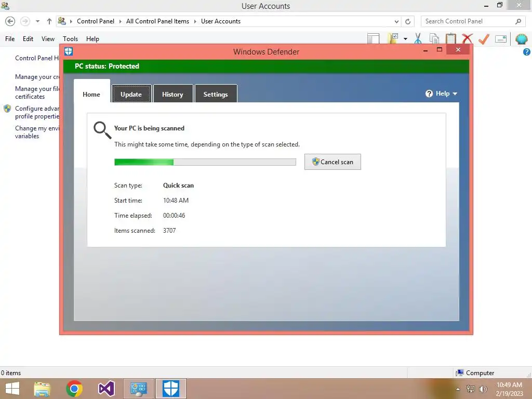Click the time elapsed value '00:00:46'
The image size is (532, 399).
click(174, 216)
